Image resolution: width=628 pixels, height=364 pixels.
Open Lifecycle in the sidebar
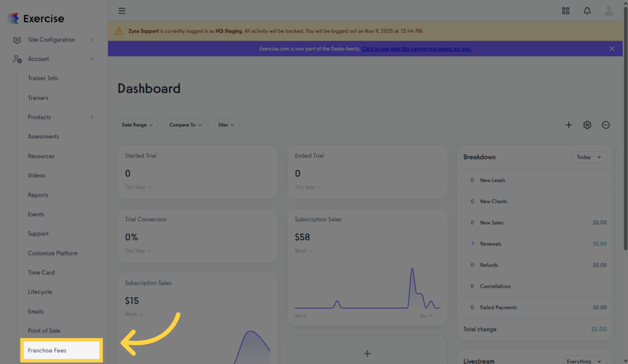[40, 292]
